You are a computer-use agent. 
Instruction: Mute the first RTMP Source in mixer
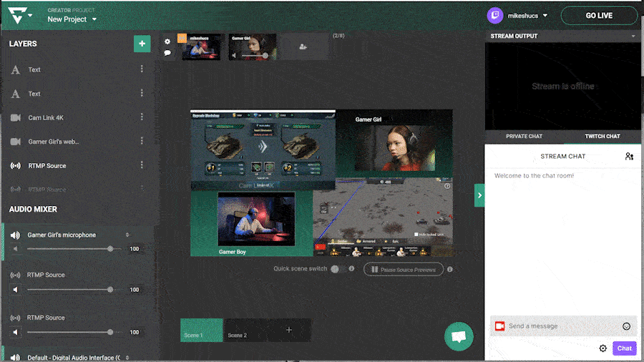tap(16, 289)
